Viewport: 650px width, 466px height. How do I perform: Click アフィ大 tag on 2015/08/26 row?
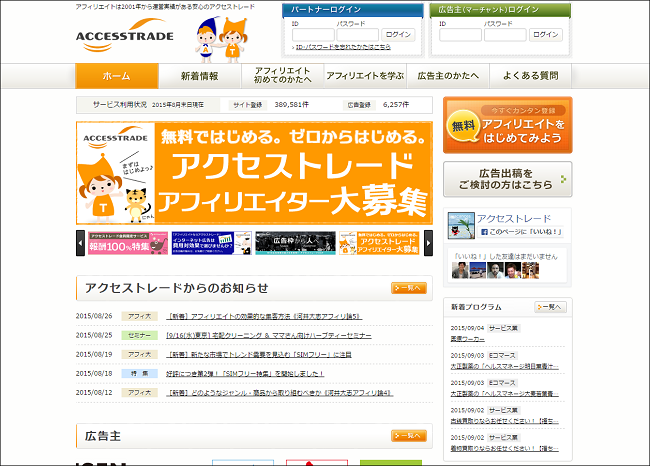pyautogui.click(x=139, y=316)
